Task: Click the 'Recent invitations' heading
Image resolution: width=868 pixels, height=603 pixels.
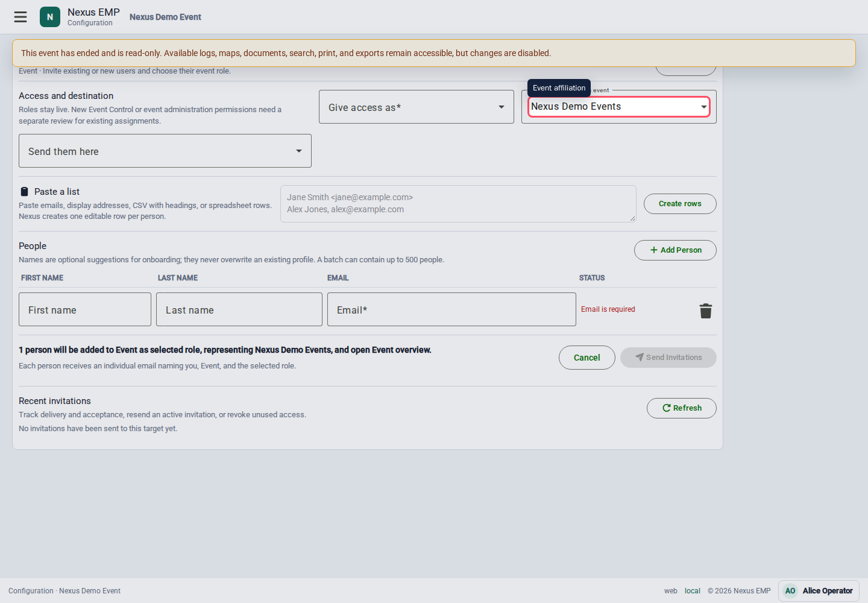Action: (x=55, y=401)
